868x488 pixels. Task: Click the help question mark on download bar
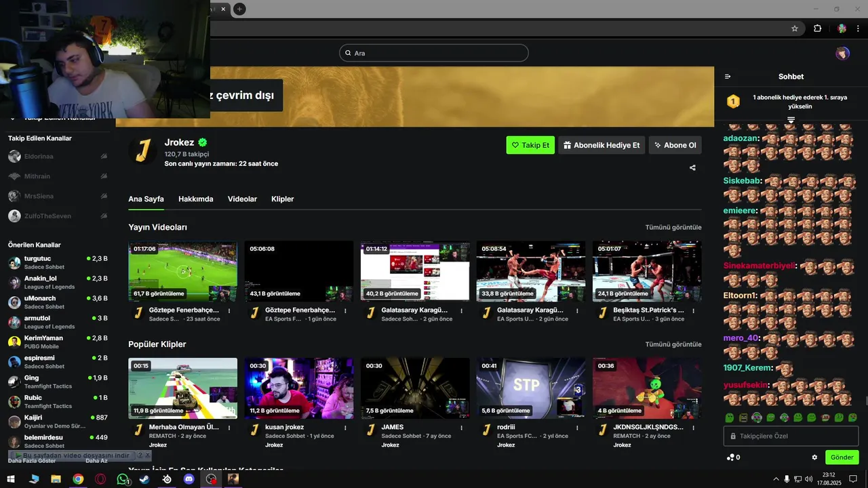point(140,455)
